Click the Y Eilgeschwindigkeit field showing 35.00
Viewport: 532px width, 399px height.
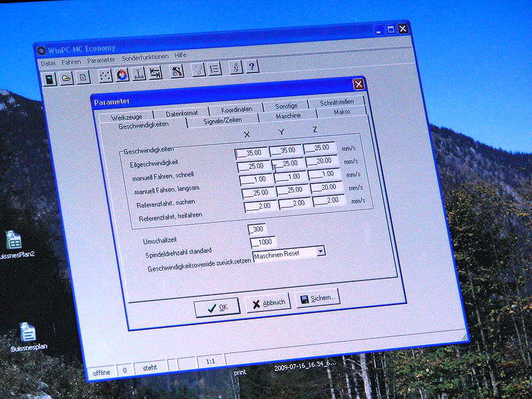coord(285,150)
